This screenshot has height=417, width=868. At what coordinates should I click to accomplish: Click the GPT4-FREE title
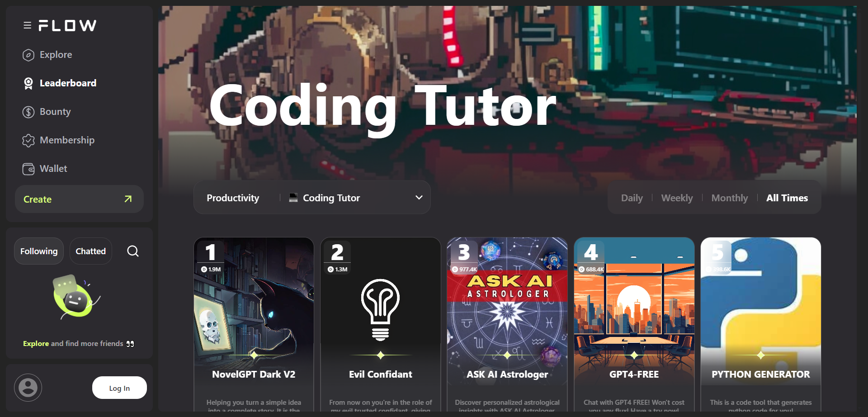(x=634, y=374)
